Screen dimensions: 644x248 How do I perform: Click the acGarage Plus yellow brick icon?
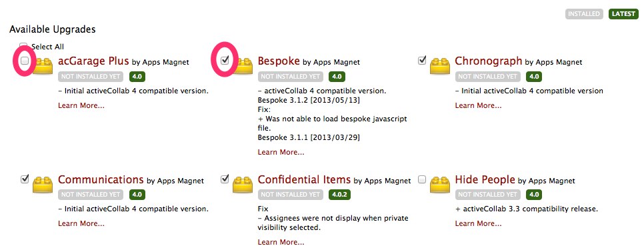coord(43,66)
